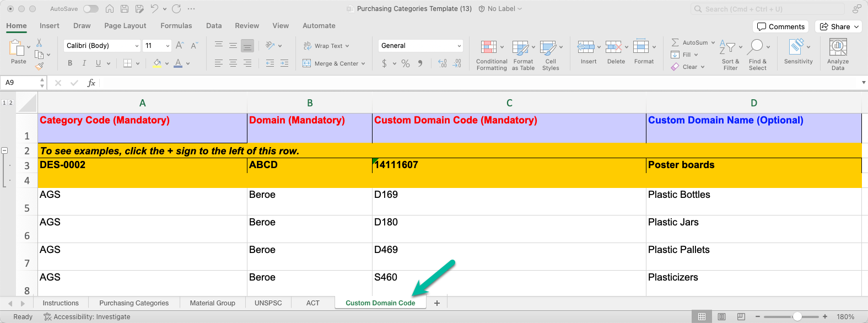
Task: Open the Formulas ribbon tab
Action: point(176,26)
